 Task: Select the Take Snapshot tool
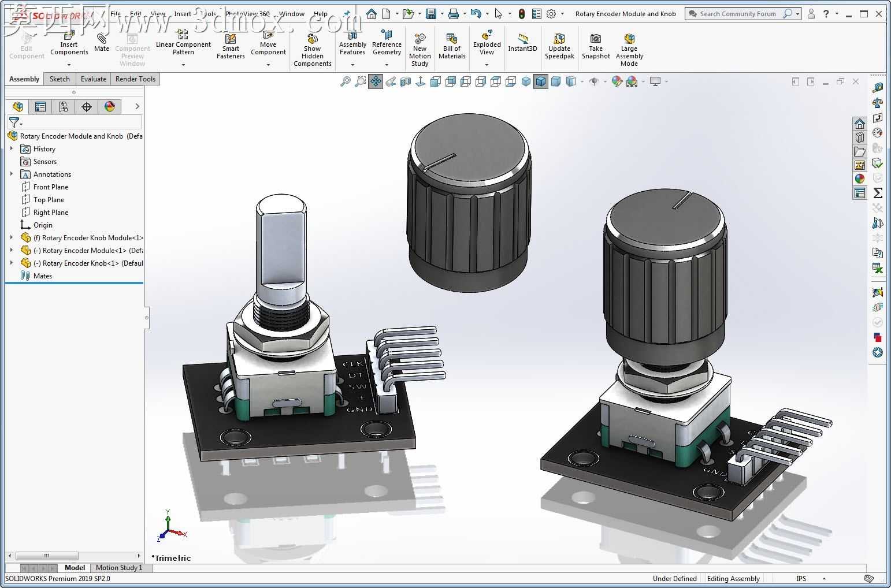[x=596, y=45]
